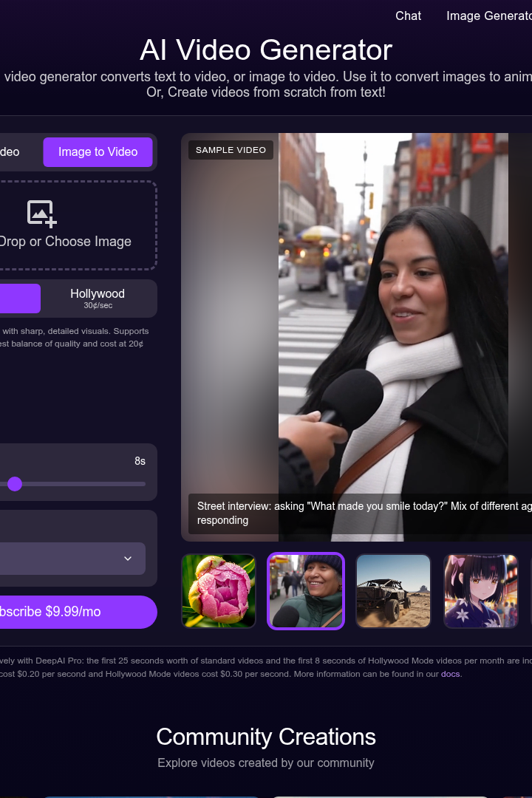The width and height of the screenshot is (532, 798).
Task: Select the highlighted purple quality mode
Action: click(x=19, y=299)
